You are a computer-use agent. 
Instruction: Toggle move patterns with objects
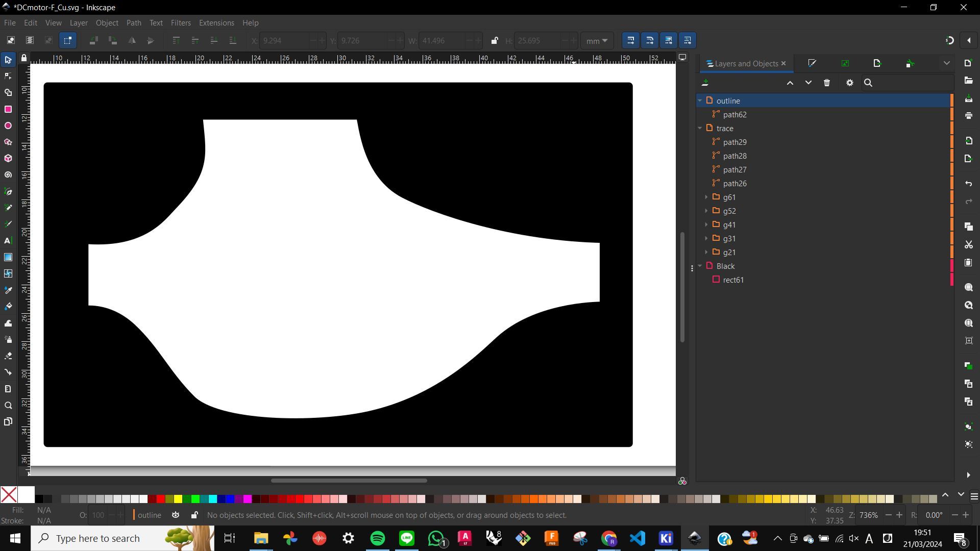[x=688, y=40]
